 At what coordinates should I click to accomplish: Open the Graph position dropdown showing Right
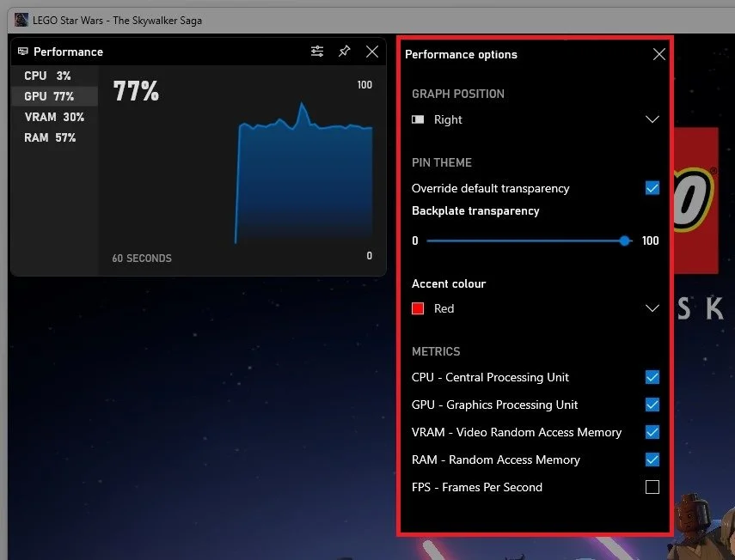pyautogui.click(x=536, y=119)
